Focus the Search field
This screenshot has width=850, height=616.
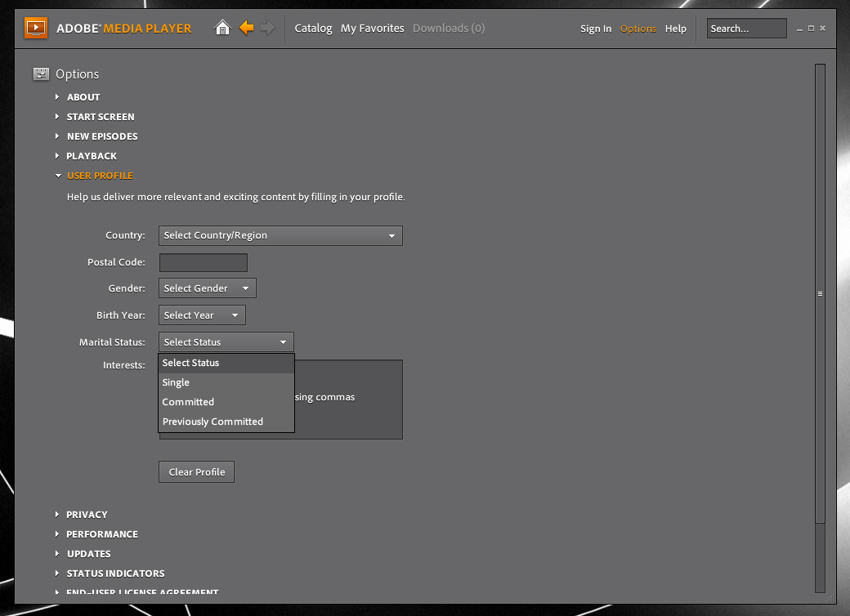coord(746,28)
